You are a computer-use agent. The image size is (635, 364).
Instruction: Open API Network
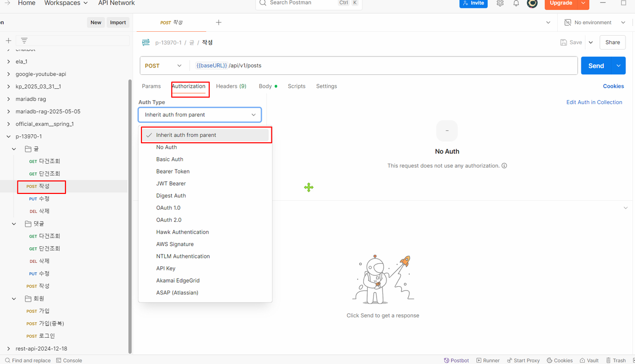(117, 3)
